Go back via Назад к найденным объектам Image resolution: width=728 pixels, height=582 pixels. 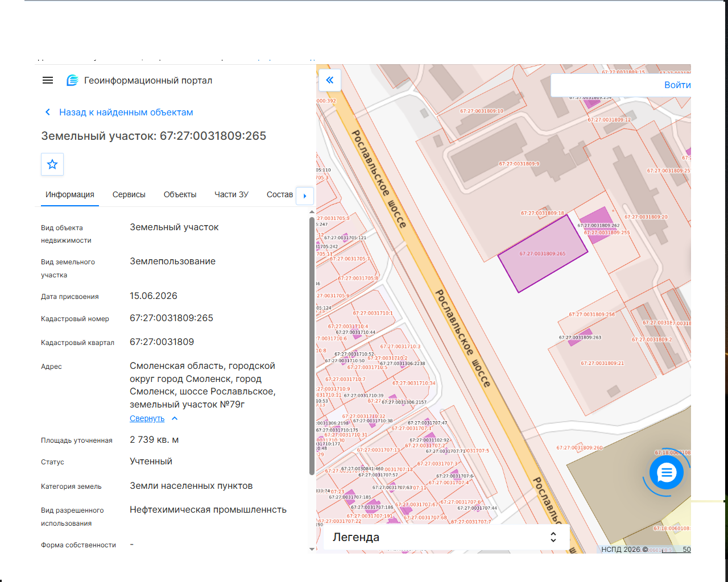[x=126, y=113]
